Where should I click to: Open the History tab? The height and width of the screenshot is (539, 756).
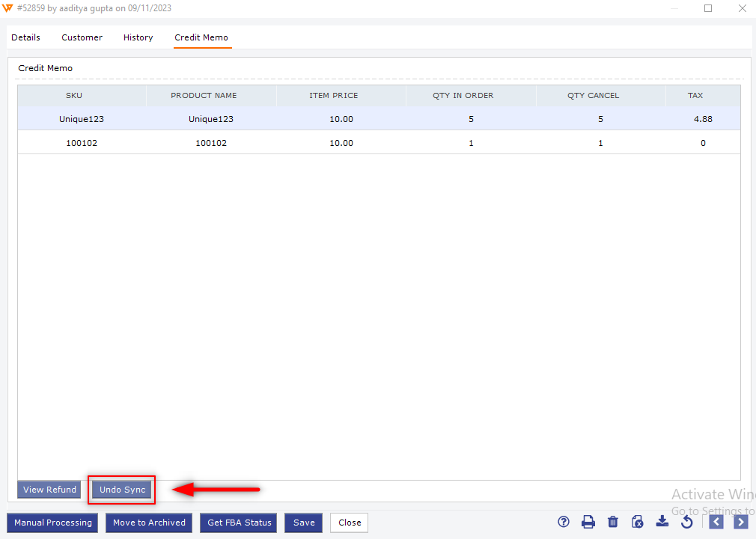138,37
